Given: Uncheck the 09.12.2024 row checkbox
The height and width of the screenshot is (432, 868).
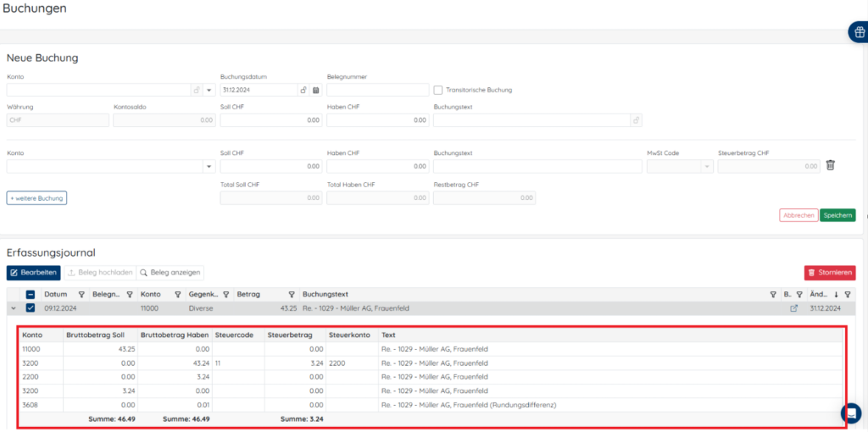Looking at the screenshot, I should [31, 308].
